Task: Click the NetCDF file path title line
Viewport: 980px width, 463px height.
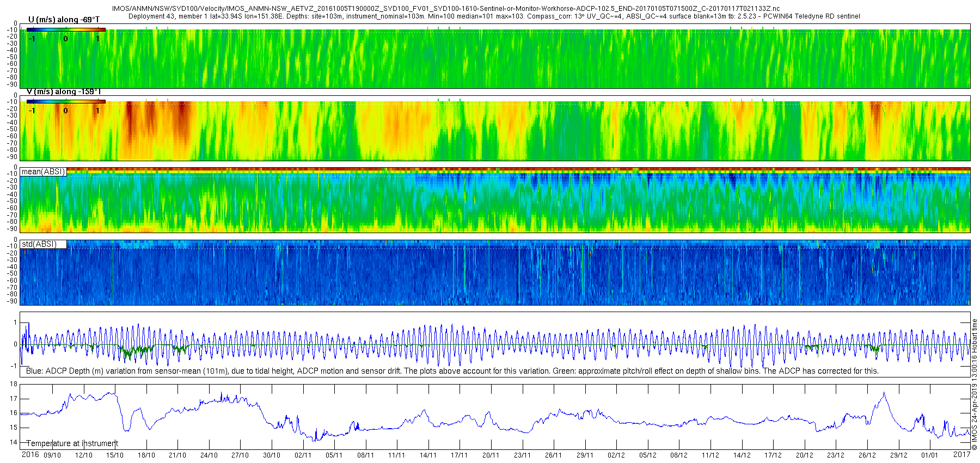Action: click(x=445, y=9)
